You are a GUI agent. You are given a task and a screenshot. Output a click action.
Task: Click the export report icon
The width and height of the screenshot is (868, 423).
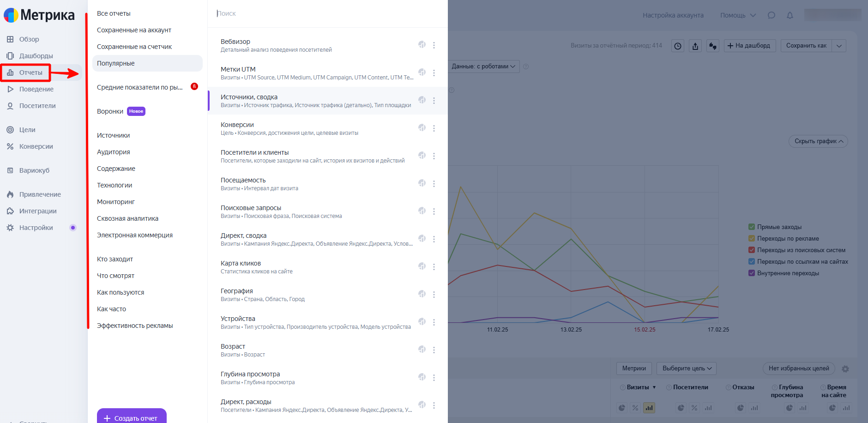(x=695, y=46)
